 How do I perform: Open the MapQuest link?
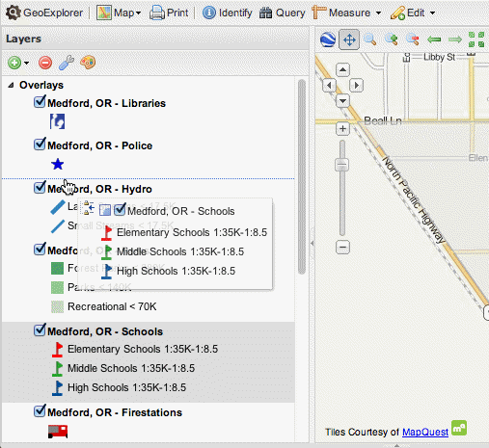coord(425,433)
